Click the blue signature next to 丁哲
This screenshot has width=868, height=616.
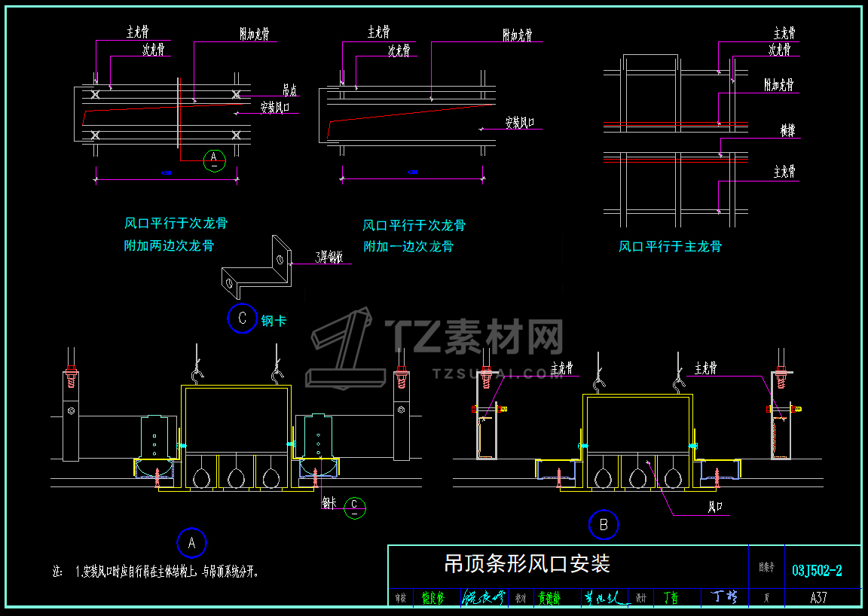coord(723,596)
